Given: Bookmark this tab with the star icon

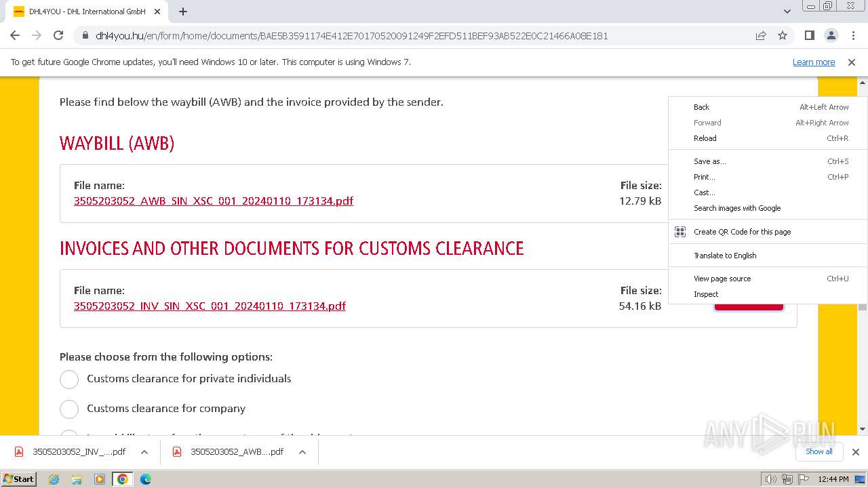Looking at the screenshot, I should tap(783, 35).
